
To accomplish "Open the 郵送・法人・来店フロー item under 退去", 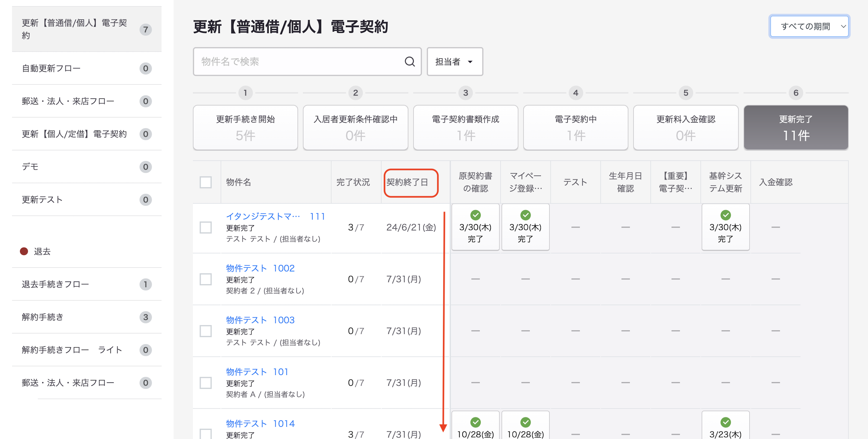I will (x=87, y=383).
